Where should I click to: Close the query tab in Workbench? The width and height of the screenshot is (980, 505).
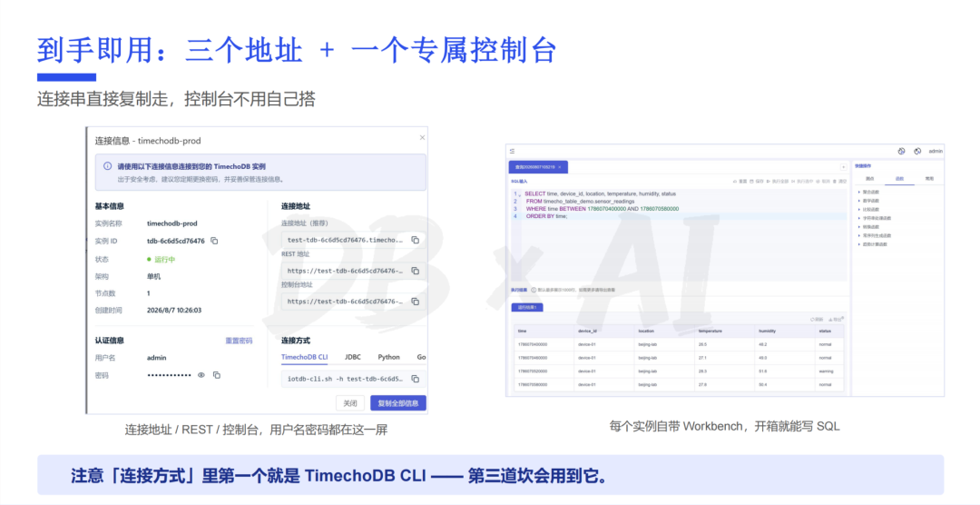coord(559,168)
